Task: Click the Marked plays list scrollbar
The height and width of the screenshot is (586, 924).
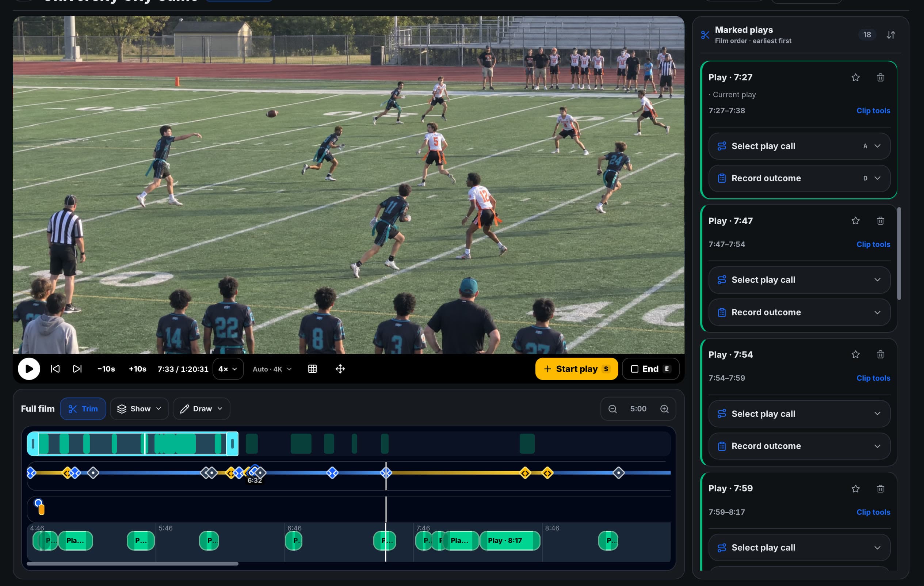Action: 899,253
